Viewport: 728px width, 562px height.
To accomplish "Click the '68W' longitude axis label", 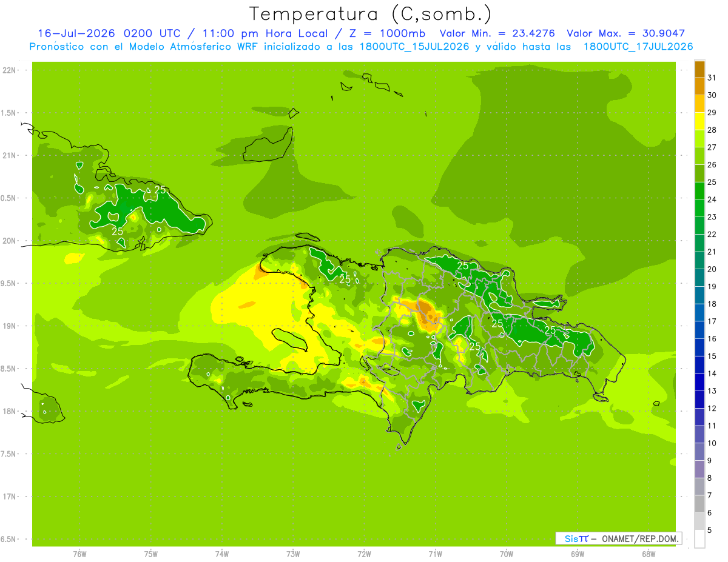I will 649,554.
